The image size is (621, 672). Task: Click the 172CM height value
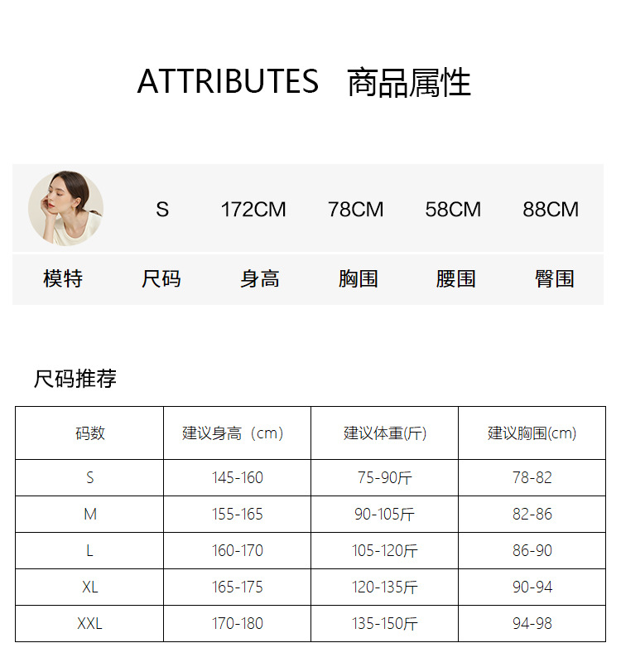click(x=253, y=210)
